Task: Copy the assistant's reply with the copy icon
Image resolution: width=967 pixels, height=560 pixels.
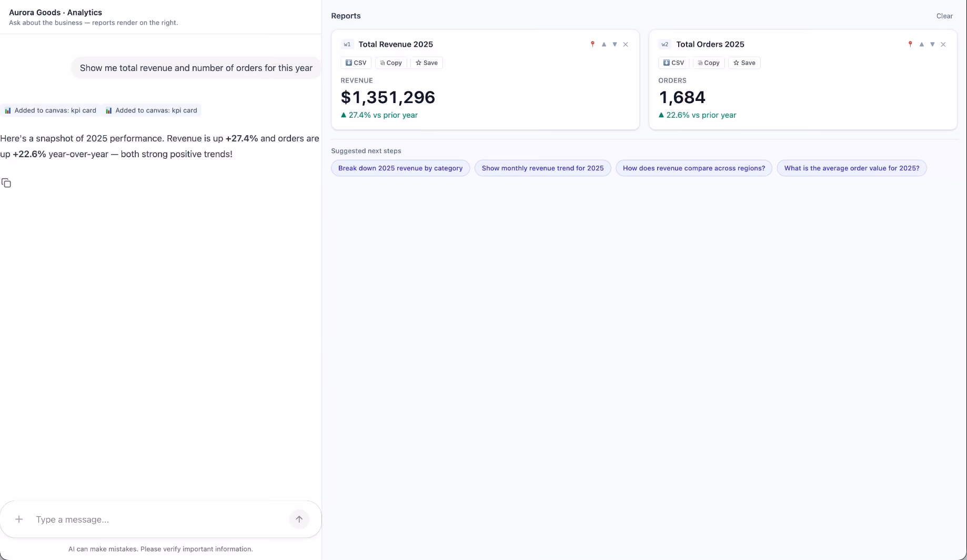Action: (6, 183)
